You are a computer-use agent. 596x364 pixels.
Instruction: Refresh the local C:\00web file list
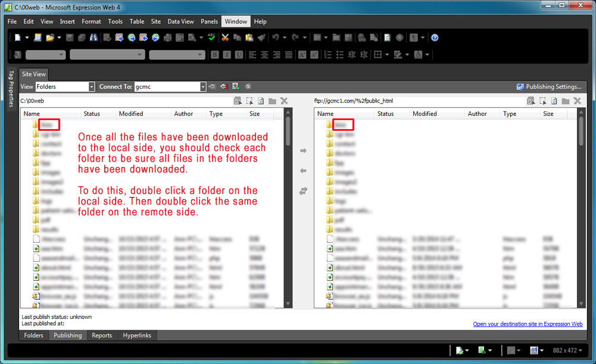(x=261, y=101)
